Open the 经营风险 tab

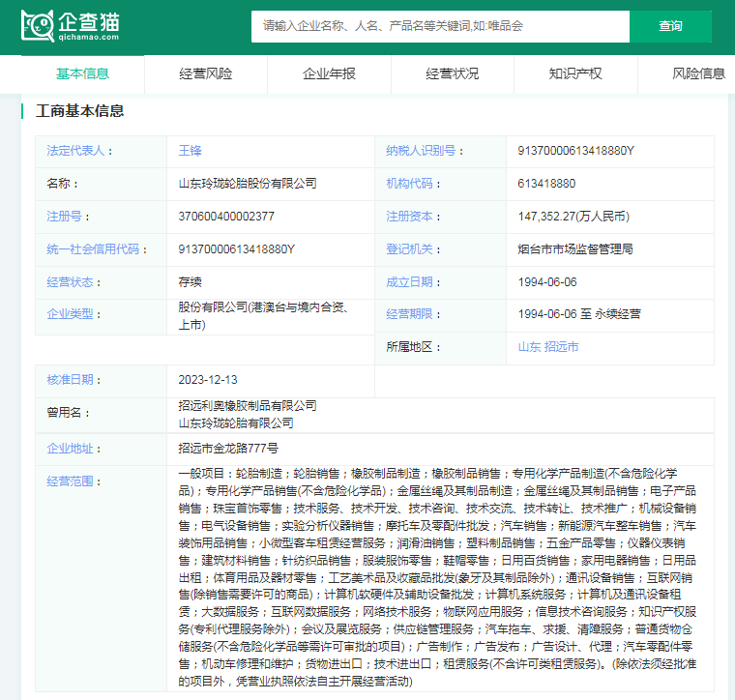point(206,73)
